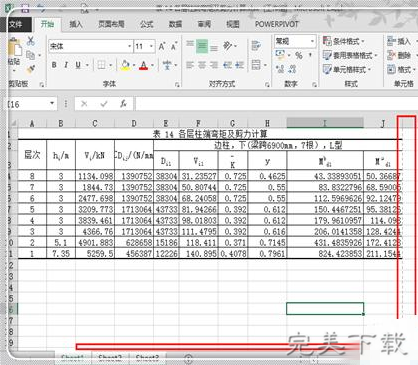
Task: Click 删除 in cells group
Action: click(399, 55)
